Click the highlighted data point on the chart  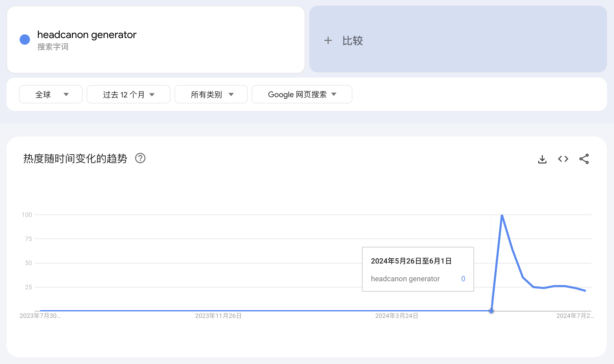[491, 311]
